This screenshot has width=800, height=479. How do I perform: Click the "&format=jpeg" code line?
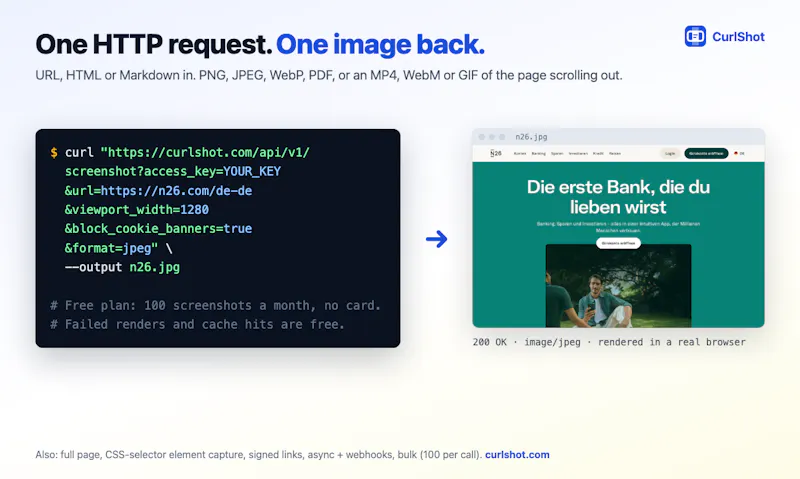click(111, 248)
